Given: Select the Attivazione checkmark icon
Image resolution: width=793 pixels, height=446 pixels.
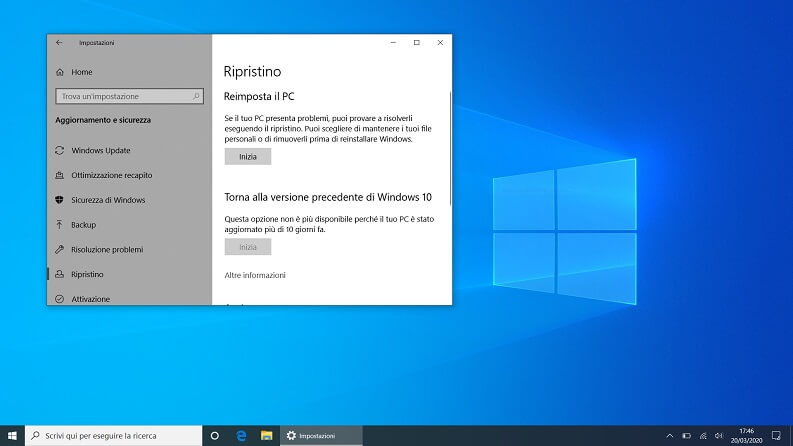Looking at the screenshot, I should [60, 299].
